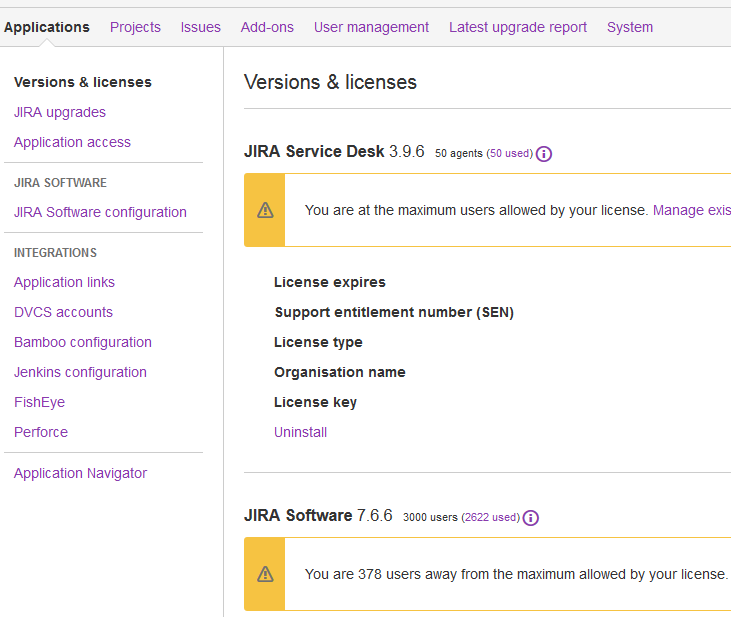Open the System tab
The image size is (731, 617).
(630, 27)
